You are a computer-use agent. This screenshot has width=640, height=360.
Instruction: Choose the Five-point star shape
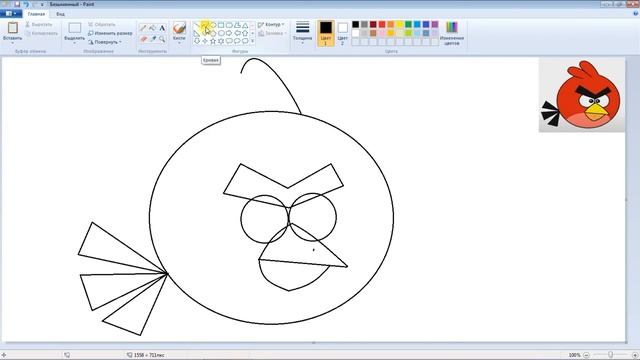point(213,41)
